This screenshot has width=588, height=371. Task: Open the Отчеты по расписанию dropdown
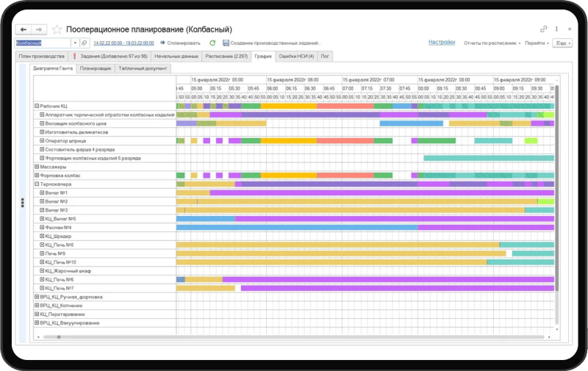492,43
